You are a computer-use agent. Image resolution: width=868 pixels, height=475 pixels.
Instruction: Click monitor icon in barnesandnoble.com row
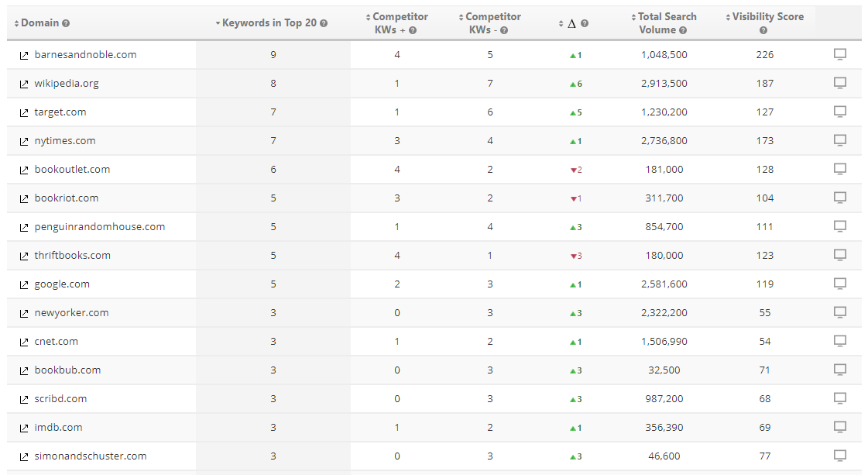840,54
